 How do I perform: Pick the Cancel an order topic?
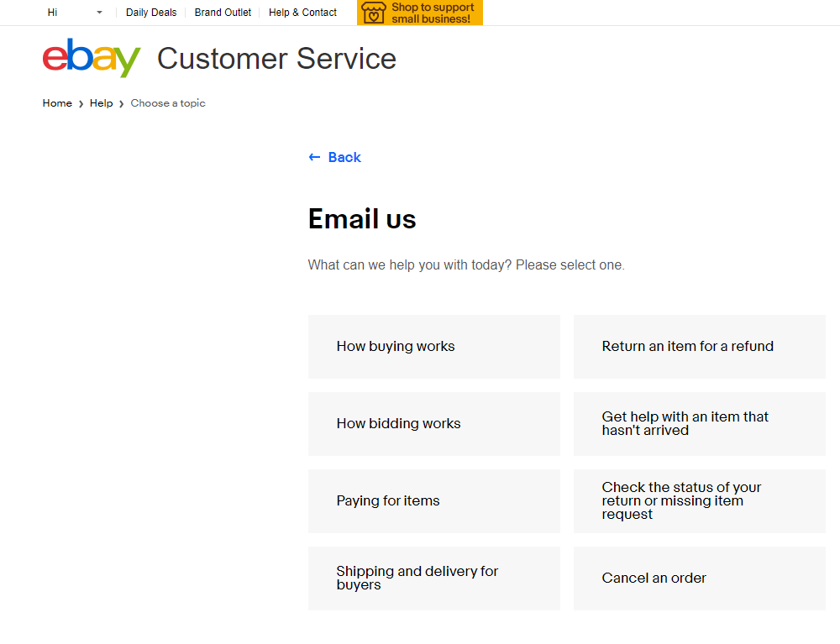[699, 578]
